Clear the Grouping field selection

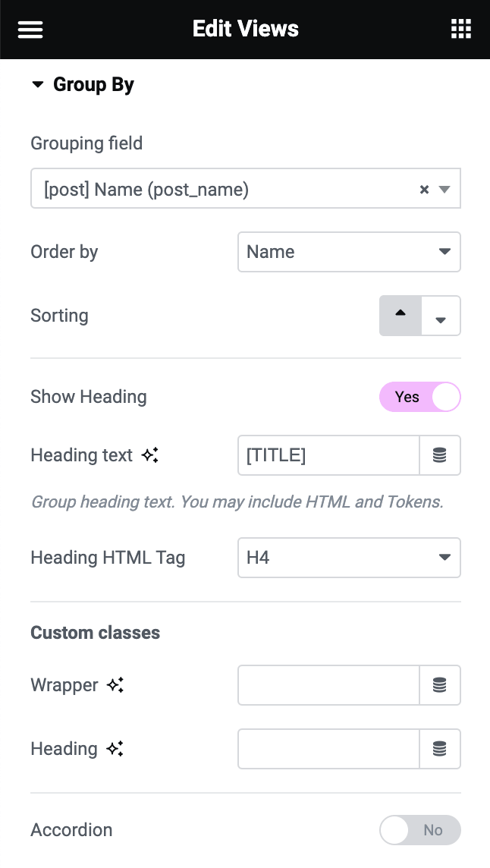click(x=425, y=190)
